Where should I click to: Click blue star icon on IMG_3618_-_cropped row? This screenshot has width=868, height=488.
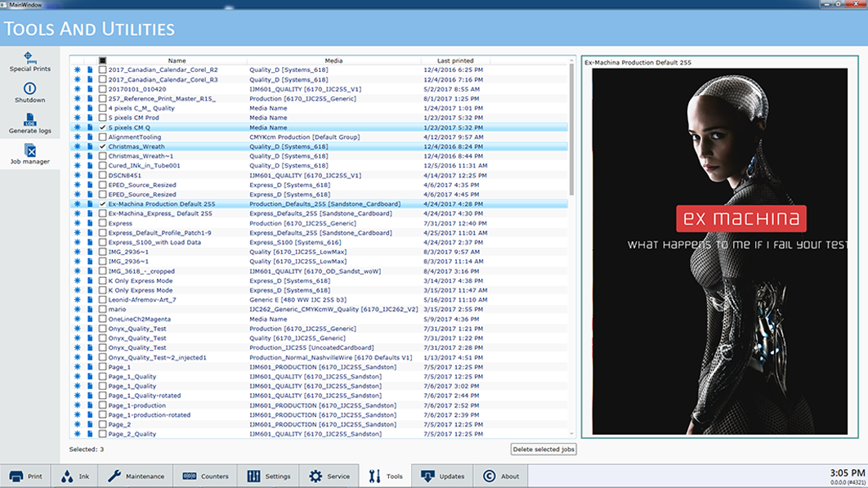click(77, 271)
